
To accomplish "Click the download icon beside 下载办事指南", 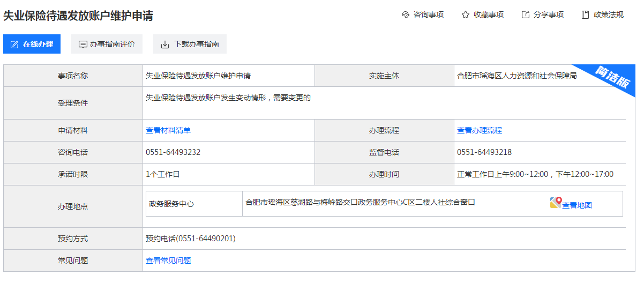I will [x=165, y=44].
